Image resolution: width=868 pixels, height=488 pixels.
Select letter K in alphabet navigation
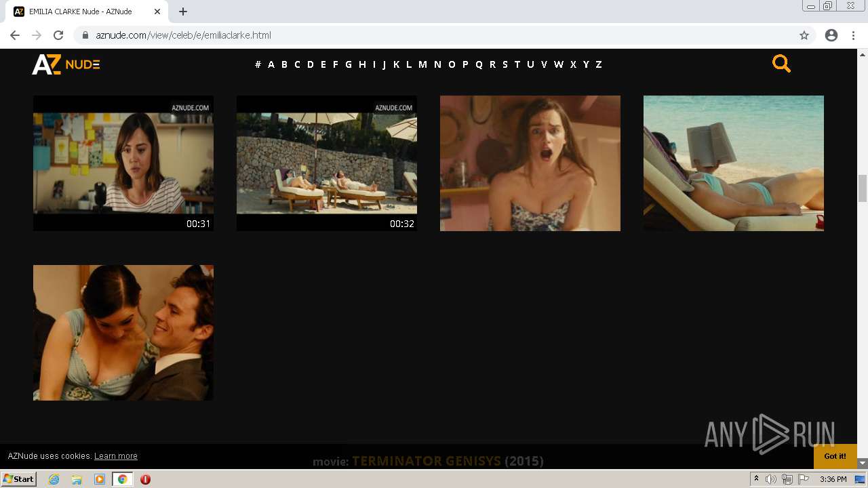[x=397, y=64]
